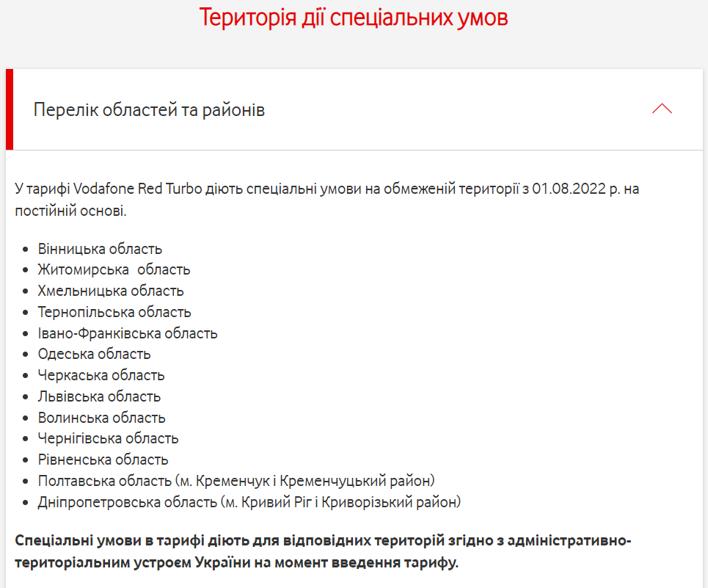
Task: Choose «Тернопільська область» in the regions list
Action: [x=114, y=311]
